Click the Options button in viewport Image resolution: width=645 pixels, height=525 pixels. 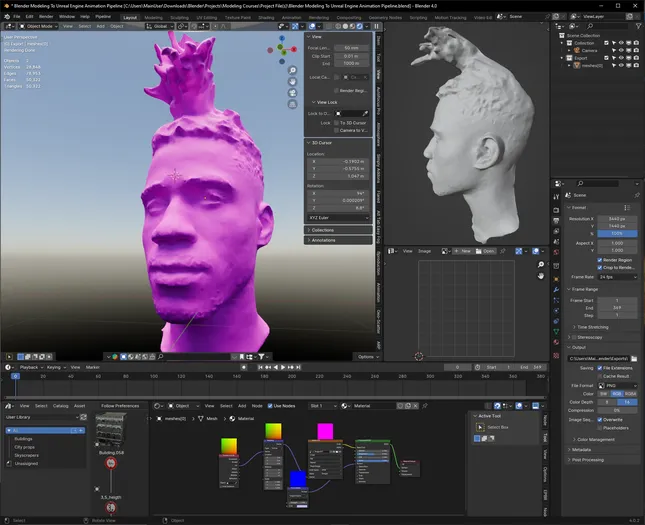coord(368,357)
